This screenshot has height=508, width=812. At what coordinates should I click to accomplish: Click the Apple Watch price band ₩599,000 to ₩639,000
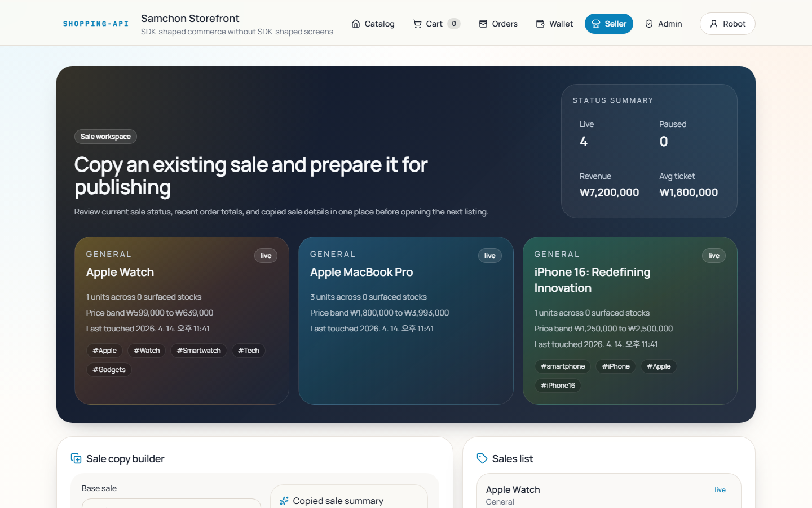149,313
